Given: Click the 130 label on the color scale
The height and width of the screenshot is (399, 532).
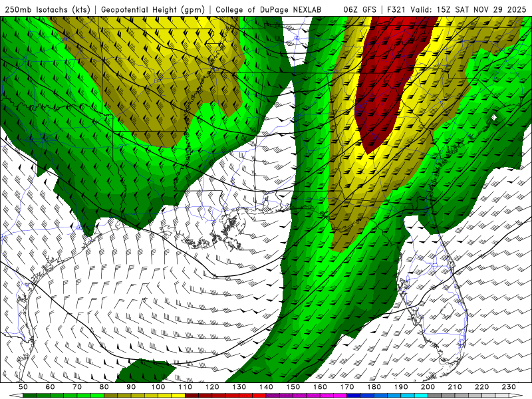Looking at the screenshot, I should coord(239,387).
